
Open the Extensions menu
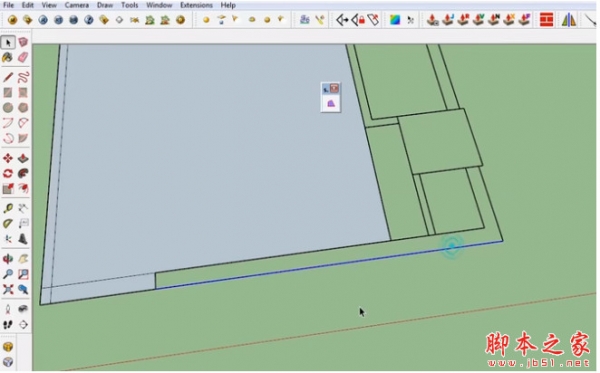point(196,5)
